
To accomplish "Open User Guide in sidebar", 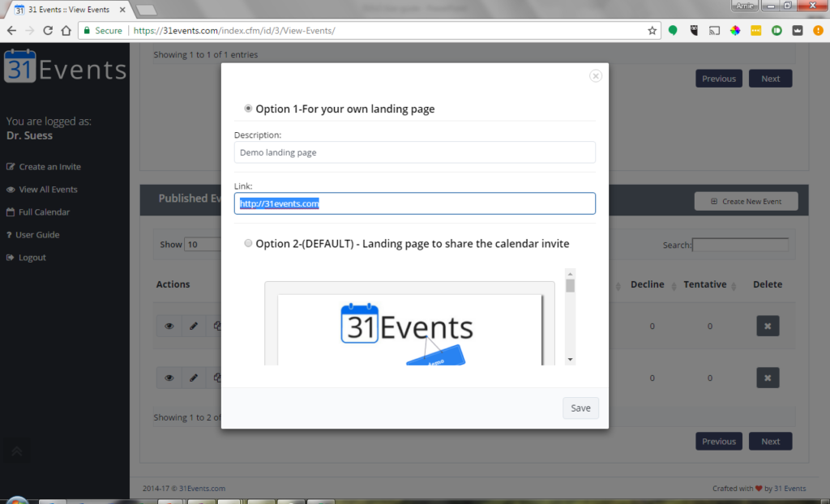I will (x=32, y=235).
